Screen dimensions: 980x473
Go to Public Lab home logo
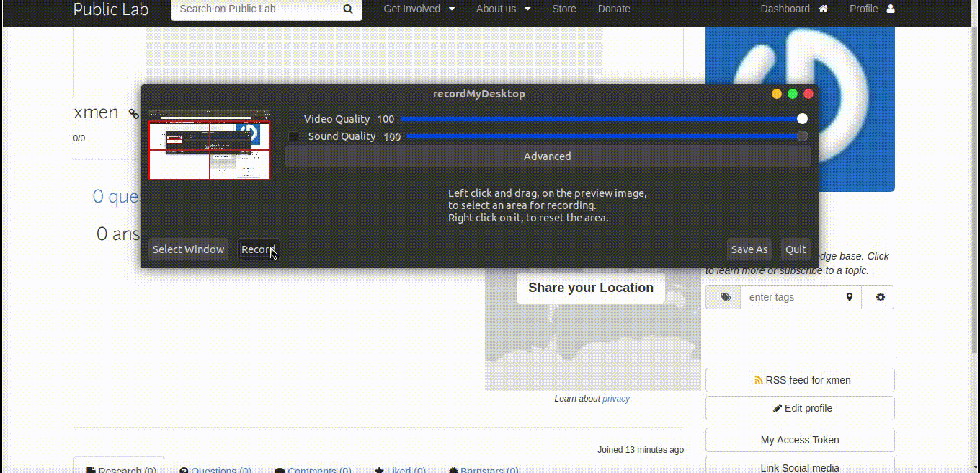point(111,9)
